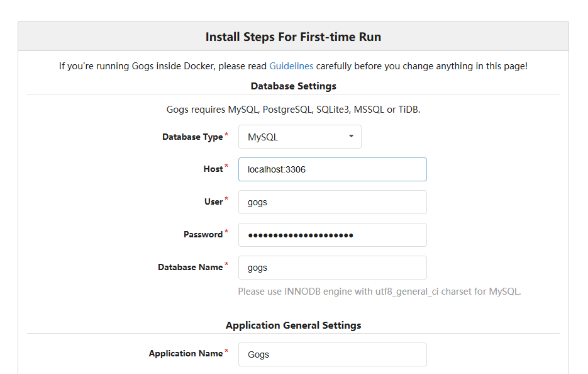Click the Install Steps For First-time Run title
This screenshot has width=588, height=374.
click(293, 37)
